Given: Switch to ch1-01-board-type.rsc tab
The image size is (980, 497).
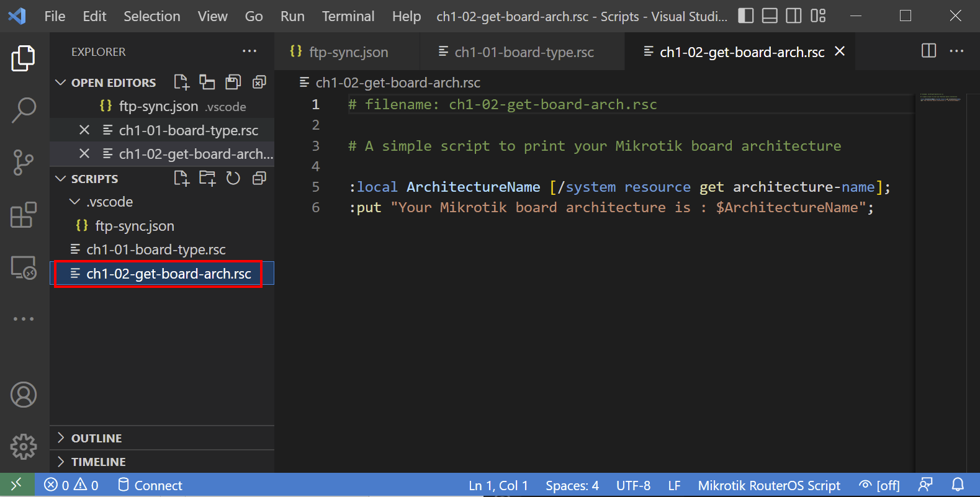Looking at the screenshot, I should pyautogui.click(x=523, y=52).
